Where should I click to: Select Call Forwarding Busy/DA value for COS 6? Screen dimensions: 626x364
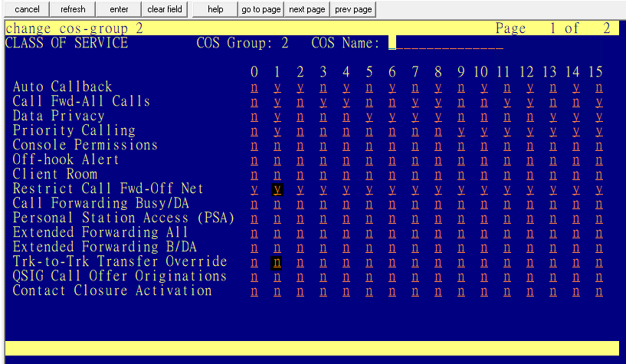tap(392, 204)
